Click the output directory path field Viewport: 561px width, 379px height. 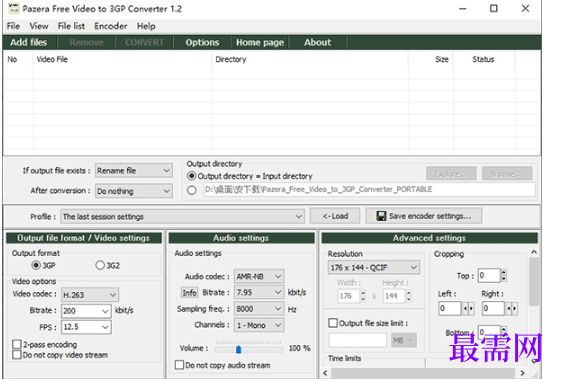click(x=369, y=190)
